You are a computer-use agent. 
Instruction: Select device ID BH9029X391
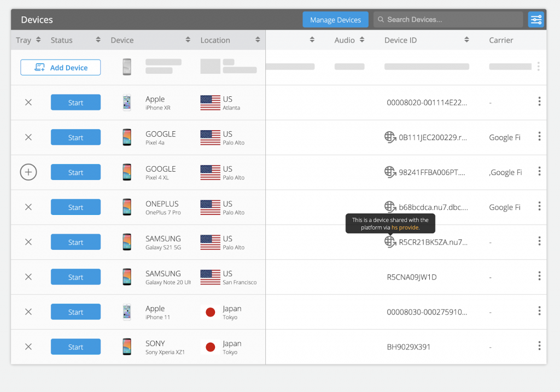point(409,347)
